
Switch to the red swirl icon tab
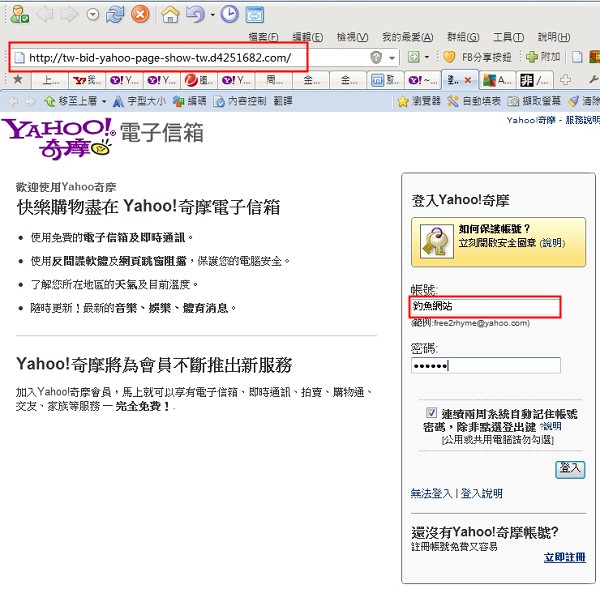pos(198,80)
